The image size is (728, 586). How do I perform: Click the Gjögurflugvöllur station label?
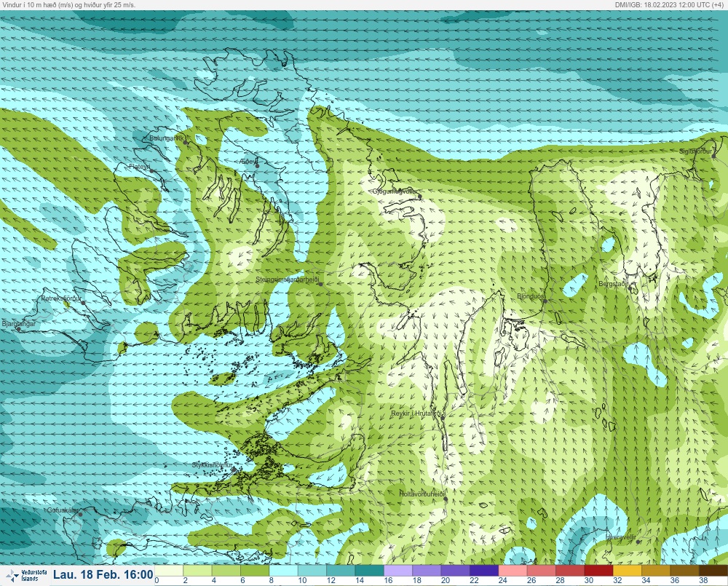click(395, 191)
